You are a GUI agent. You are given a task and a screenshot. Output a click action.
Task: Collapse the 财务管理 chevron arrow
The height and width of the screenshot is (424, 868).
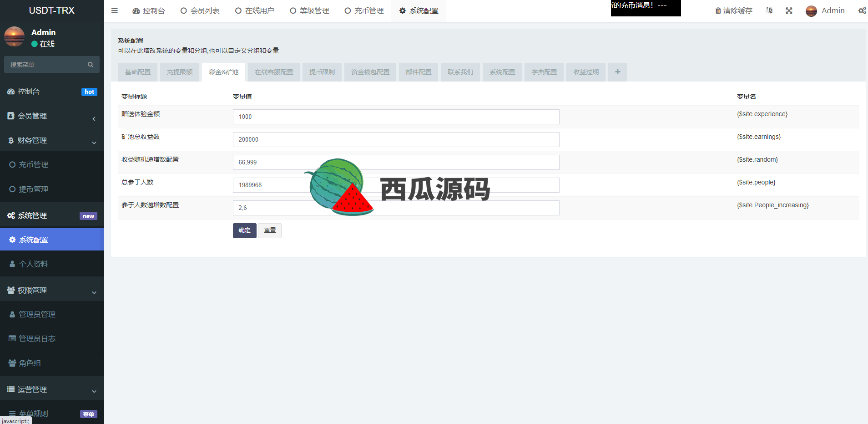point(94,143)
